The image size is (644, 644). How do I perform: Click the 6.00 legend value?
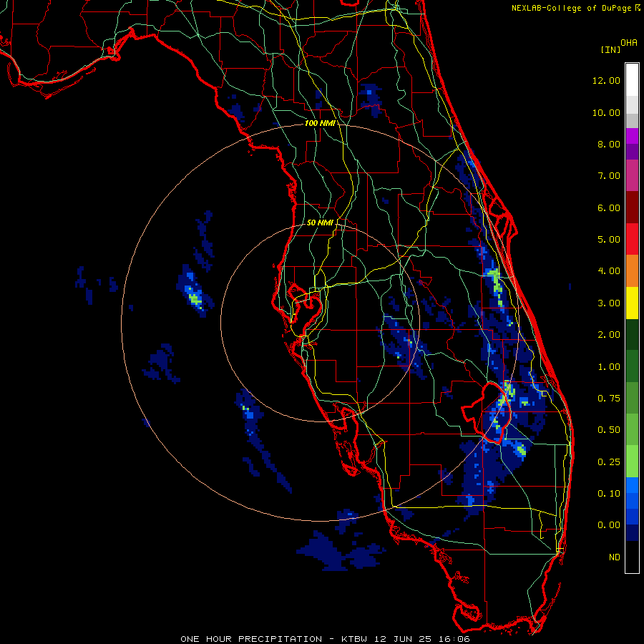(x=609, y=208)
